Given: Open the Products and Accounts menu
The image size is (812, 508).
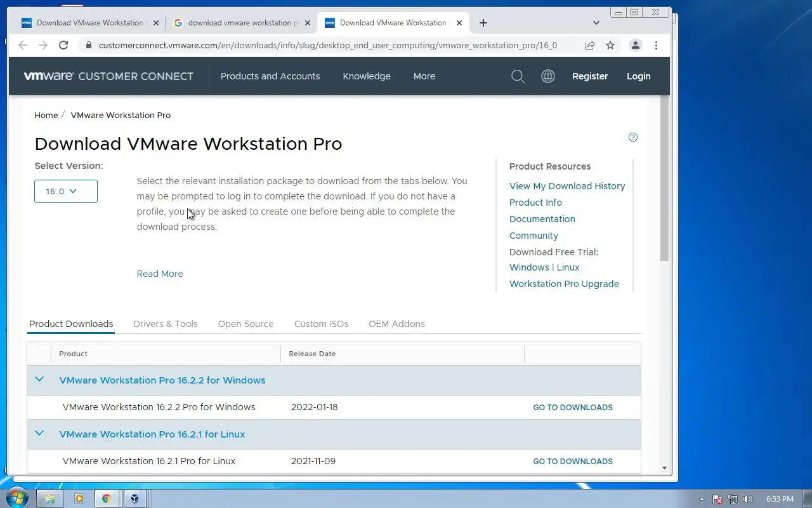Looking at the screenshot, I should coord(270,76).
